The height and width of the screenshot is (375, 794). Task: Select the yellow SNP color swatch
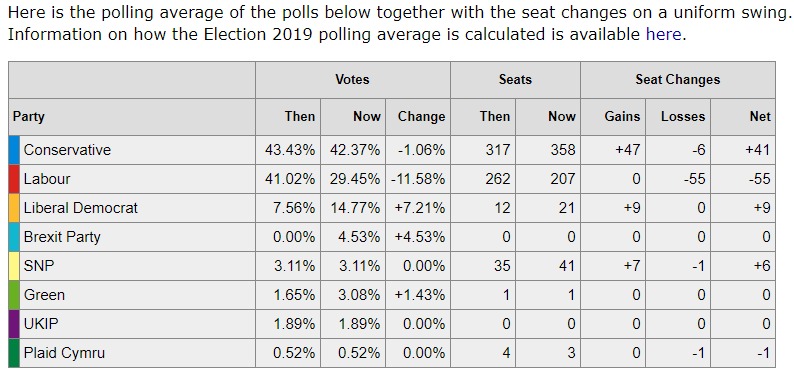point(14,266)
